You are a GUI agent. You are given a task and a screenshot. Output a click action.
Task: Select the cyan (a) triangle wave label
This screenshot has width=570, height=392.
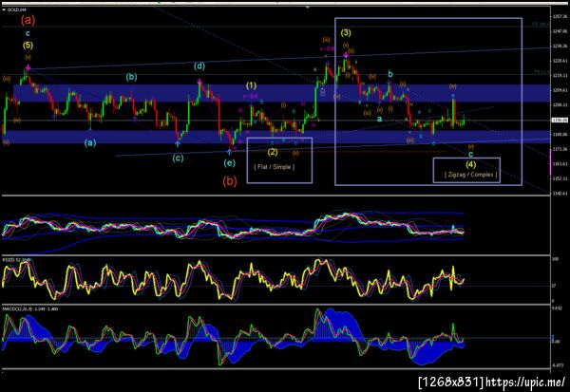pyautogui.click(x=90, y=142)
